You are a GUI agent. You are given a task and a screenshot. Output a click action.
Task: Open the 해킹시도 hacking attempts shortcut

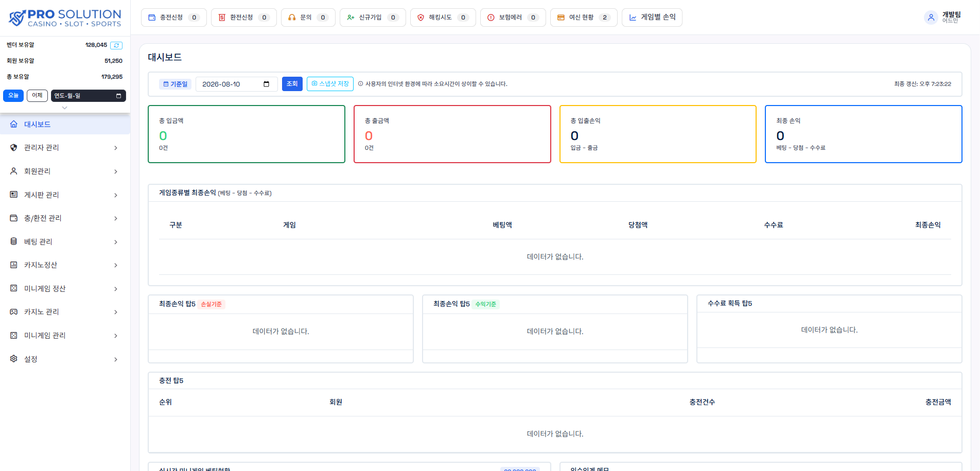click(443, 18)
